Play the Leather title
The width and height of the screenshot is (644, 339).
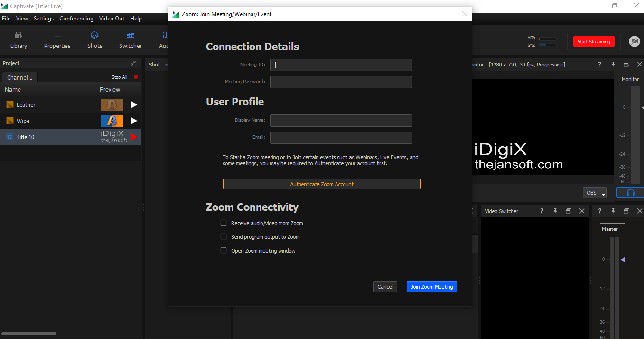pos(134,105)
